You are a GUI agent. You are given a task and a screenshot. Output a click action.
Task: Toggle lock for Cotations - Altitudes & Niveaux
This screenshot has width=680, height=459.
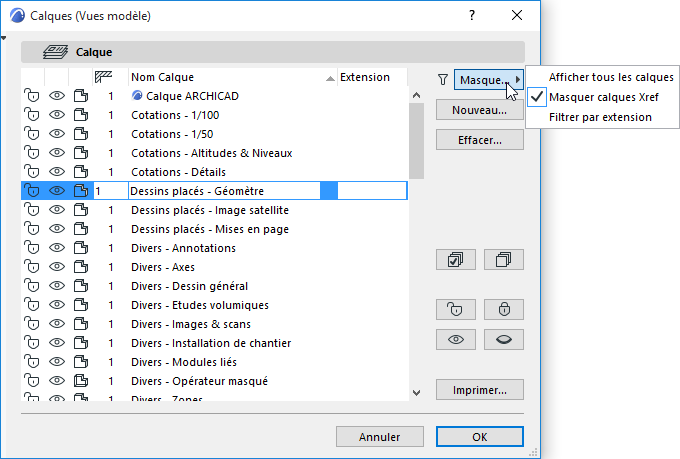(x=32, y=153)
